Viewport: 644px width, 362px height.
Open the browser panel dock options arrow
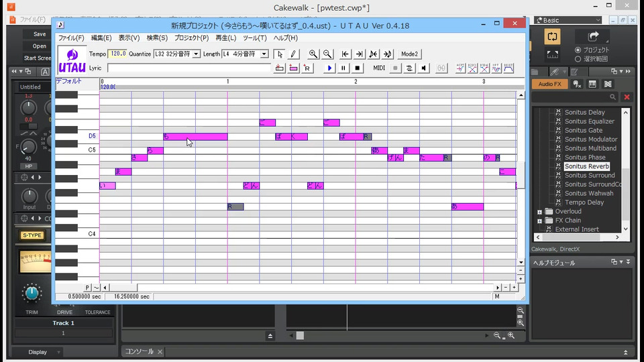[x=621, y=72]
